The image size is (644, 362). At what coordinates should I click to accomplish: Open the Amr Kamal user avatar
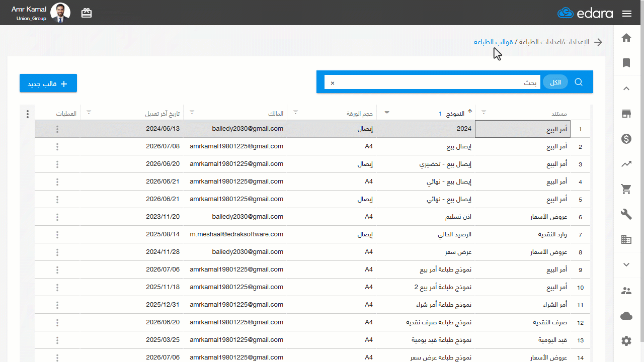[60, 13]
